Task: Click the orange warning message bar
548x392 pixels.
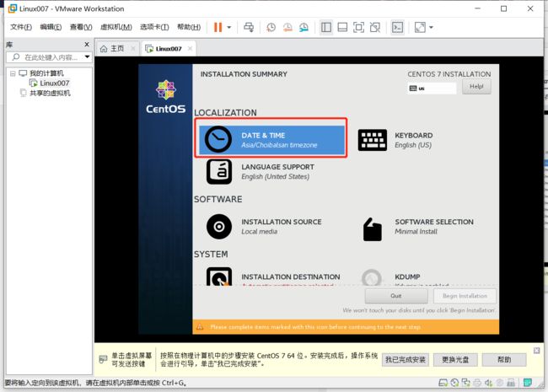Action: (x=346, y=327)
